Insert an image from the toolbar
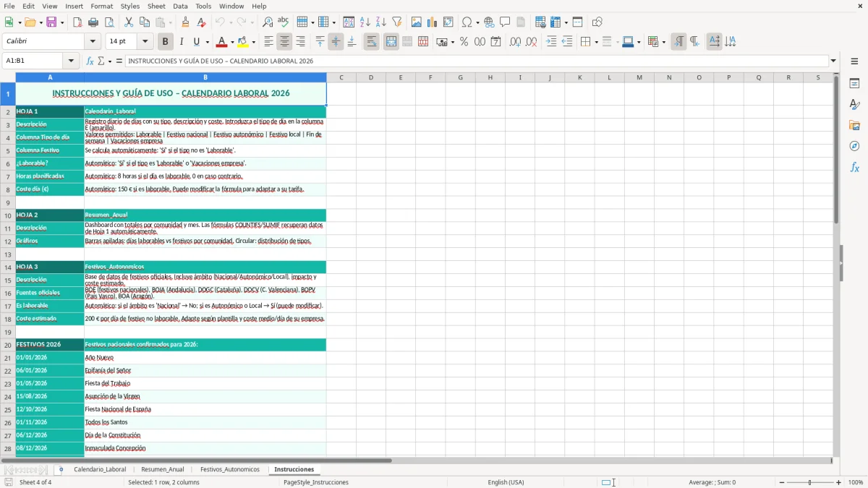The image size is (868, 488). (417, 22)
